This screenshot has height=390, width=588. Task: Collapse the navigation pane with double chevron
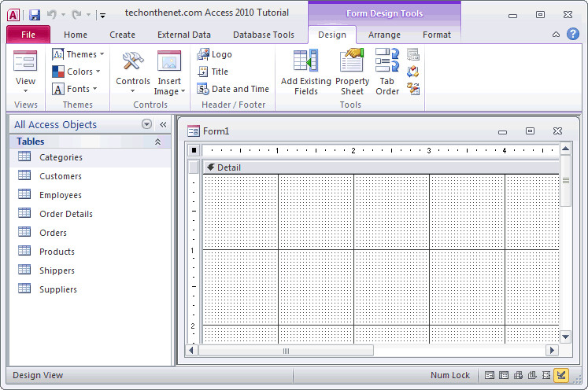pos(163,124)
